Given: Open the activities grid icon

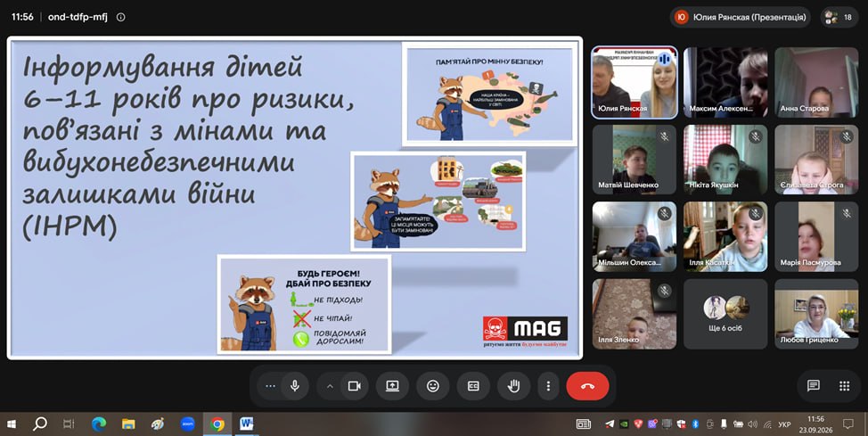Looking at the screenshot, I should [x=844, y=386].
